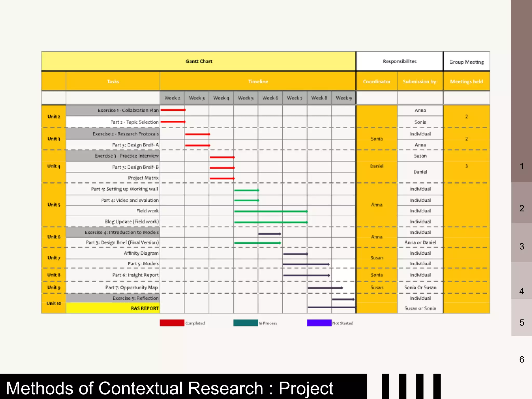Viewport: 532px width, 399px height.
Task: Select section tab number 1
Action: click(x=521, y=91)
